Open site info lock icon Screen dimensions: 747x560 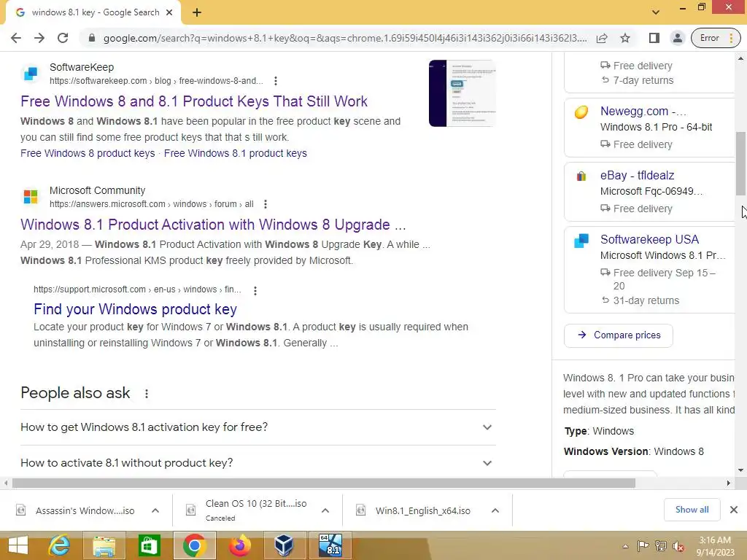[x=92, y=38]
